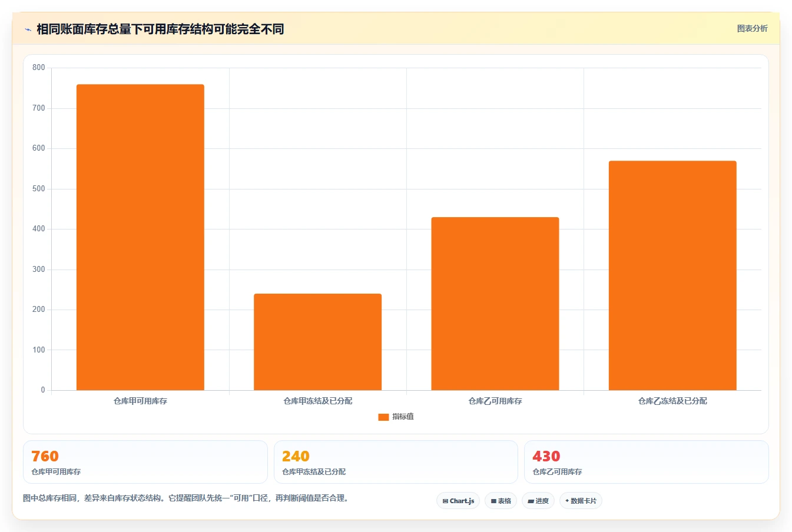Click the 800 y-axis tick label
Viewport: 792px width, 532px height.
(39, 68)
